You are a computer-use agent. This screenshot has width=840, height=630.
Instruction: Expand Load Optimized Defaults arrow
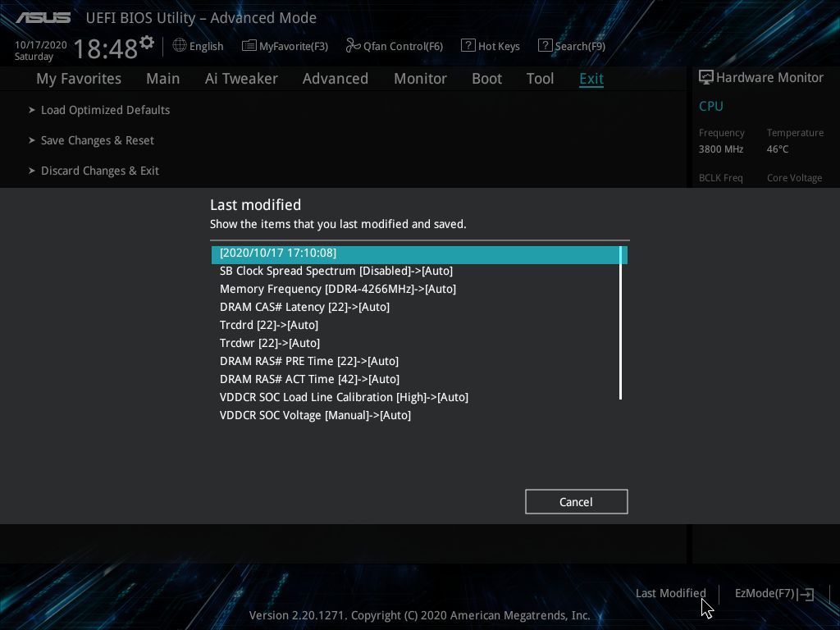32,110
